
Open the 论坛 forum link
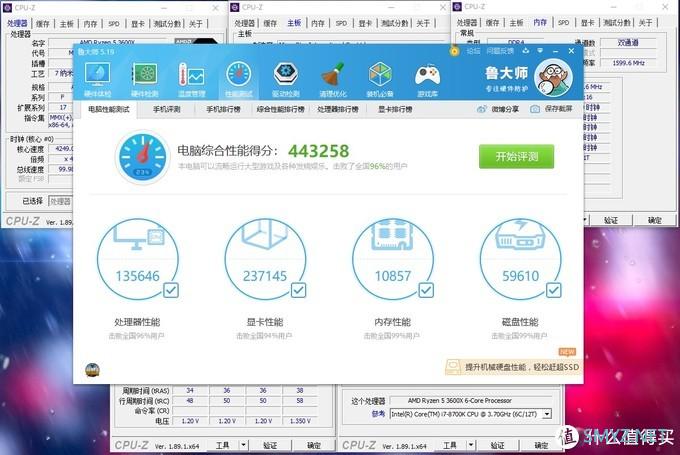(x=473, y=51)
